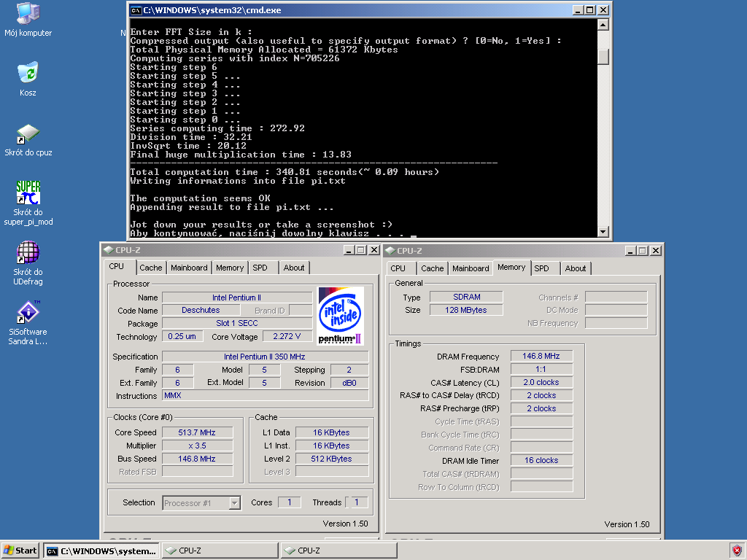Click the cmd.exe window title bar

coord(351,10)
